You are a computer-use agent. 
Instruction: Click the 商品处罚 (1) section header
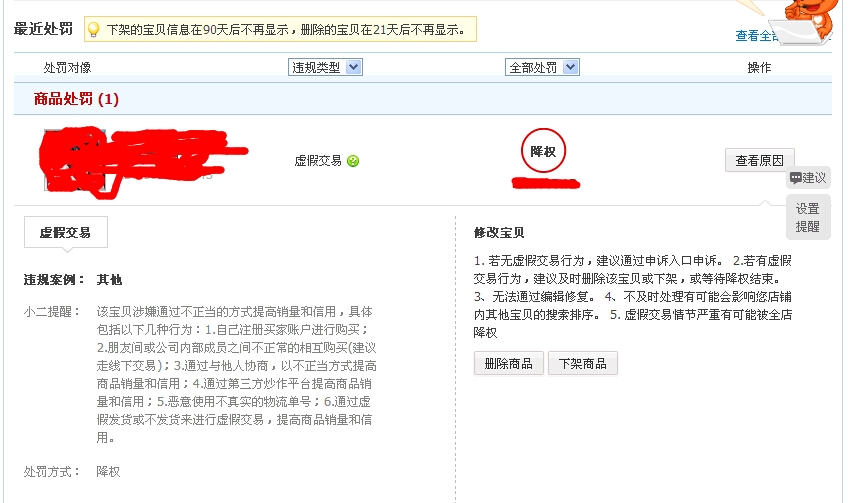77,99
